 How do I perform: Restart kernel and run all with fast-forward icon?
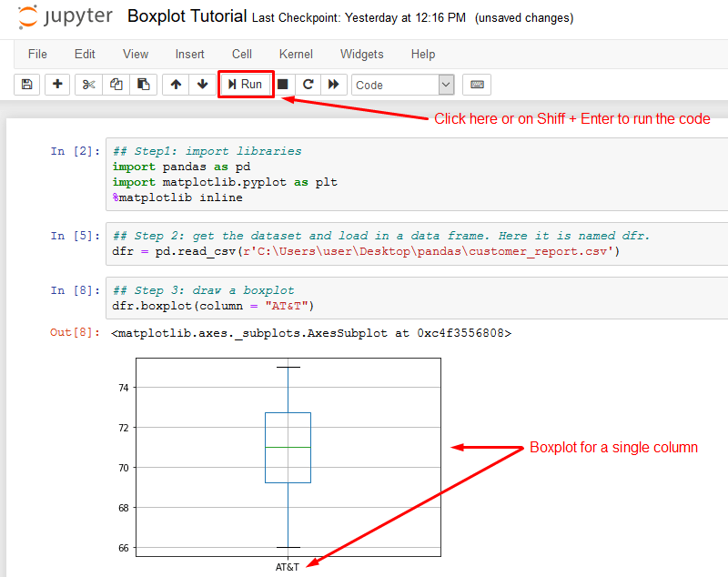pos(334,85)
